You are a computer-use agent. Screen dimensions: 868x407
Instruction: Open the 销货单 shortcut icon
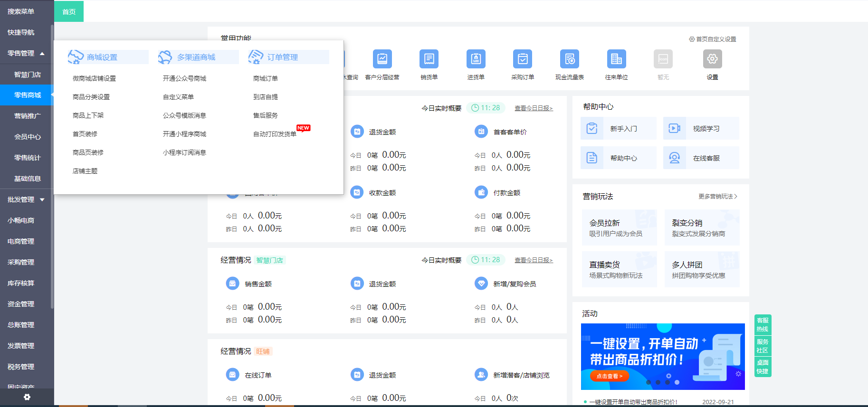(x=429, y=59)
